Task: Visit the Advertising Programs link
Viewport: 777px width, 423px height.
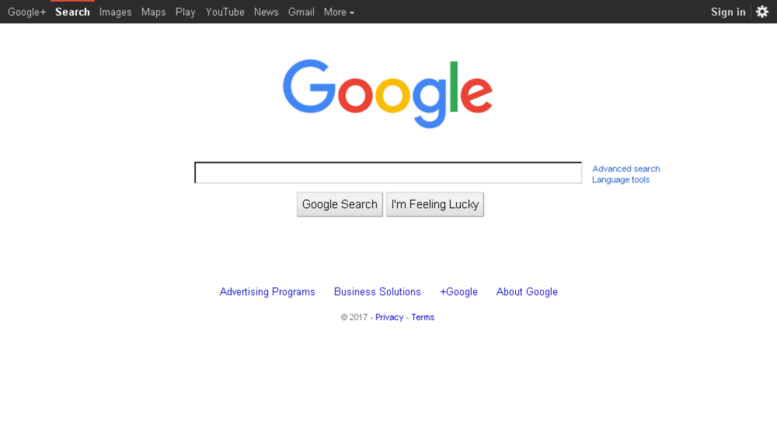Action: pos(267,292)
